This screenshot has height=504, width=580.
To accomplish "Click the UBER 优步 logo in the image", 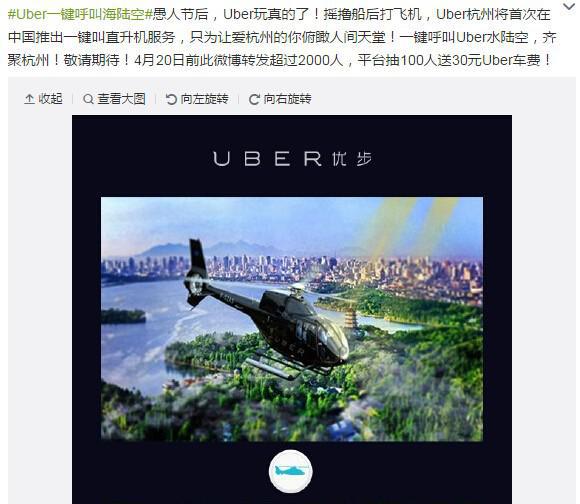I will pyautogui.click(x=292, y=159).
